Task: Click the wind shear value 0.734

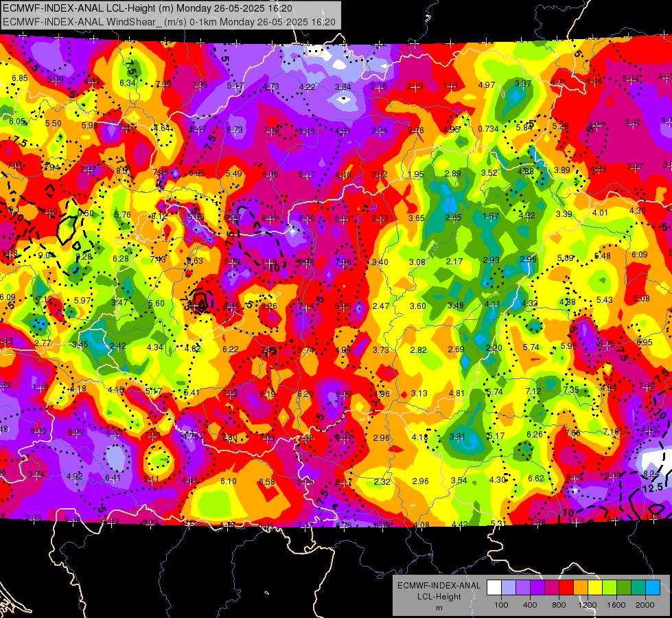Action: [488, 129]
